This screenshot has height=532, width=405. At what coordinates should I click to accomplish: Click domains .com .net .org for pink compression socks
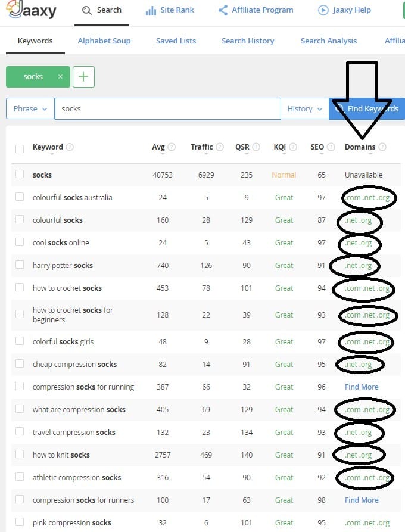pyautogui.click(x=367, y=523)
